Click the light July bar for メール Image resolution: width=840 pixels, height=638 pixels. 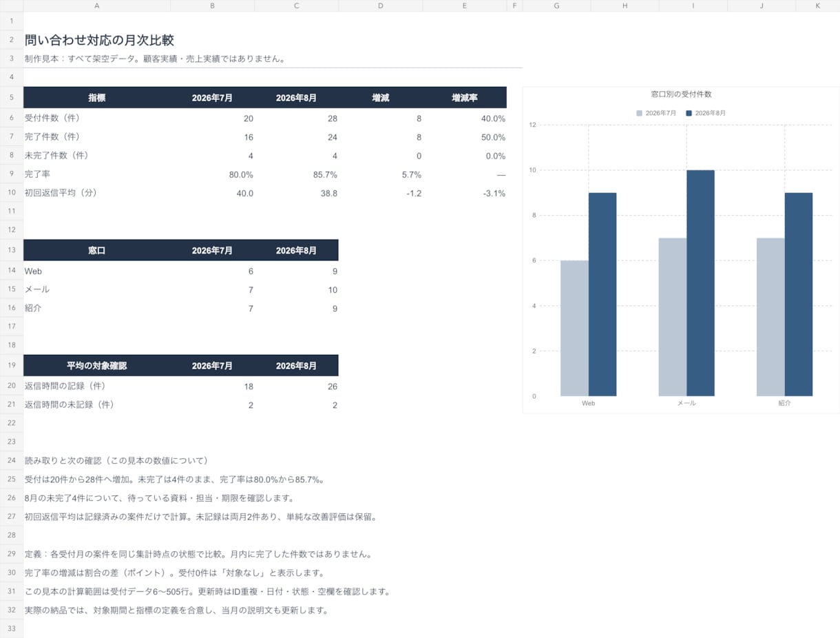[673, 317]
